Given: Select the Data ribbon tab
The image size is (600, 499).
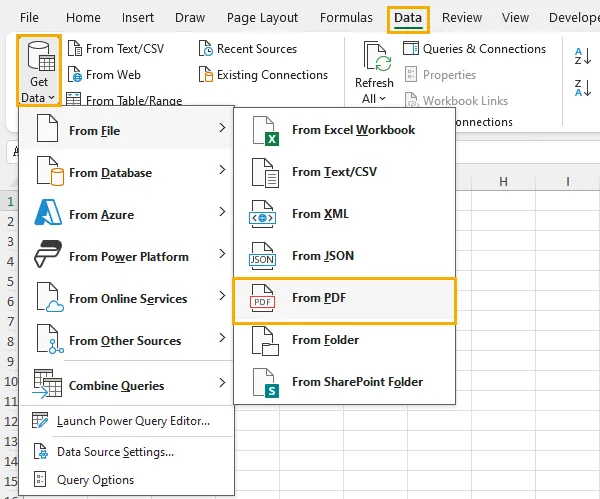Looking at the screenshot, I should (408, 18).
